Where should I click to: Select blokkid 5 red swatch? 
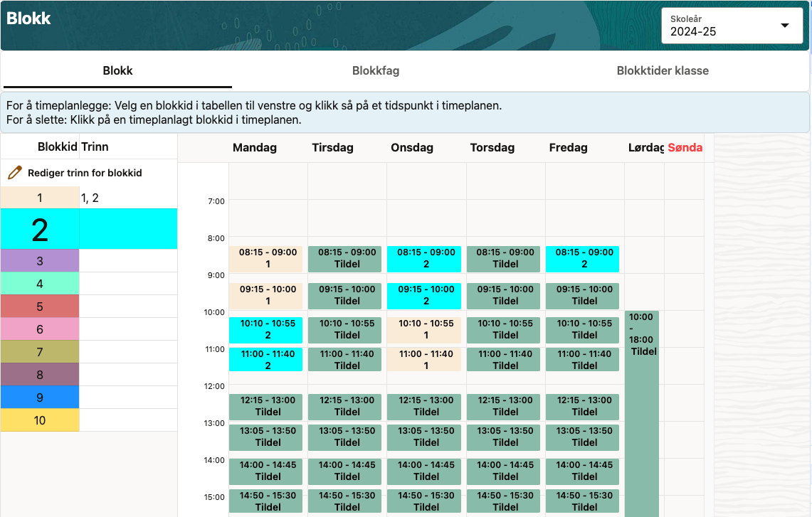coord(40,307)
